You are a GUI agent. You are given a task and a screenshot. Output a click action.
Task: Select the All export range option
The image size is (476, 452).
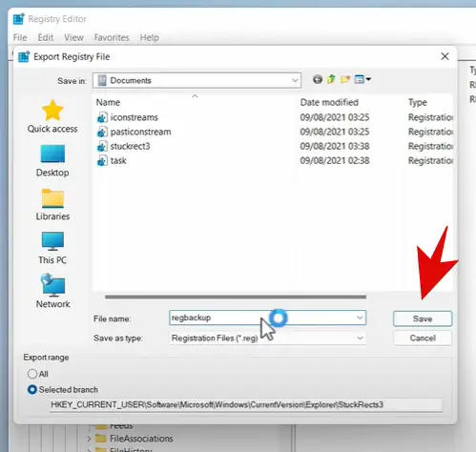click(x=32, y=374)
